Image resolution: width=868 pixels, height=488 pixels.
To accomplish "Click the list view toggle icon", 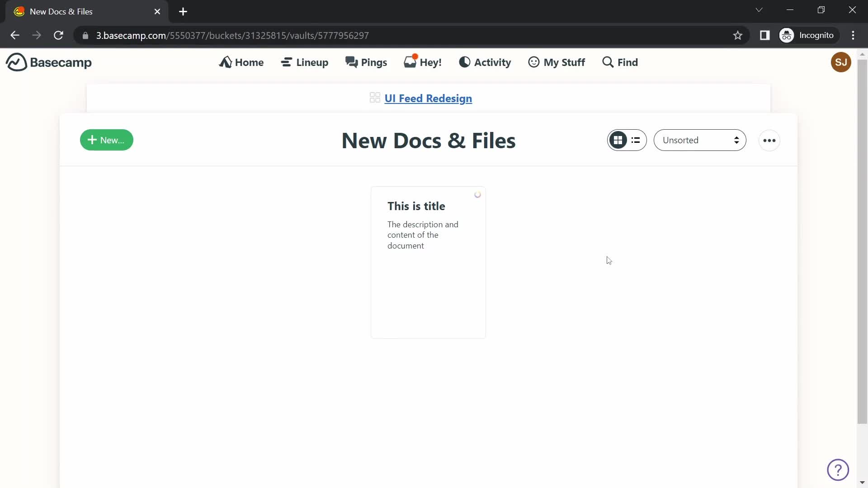I will (x=636, y=140).
